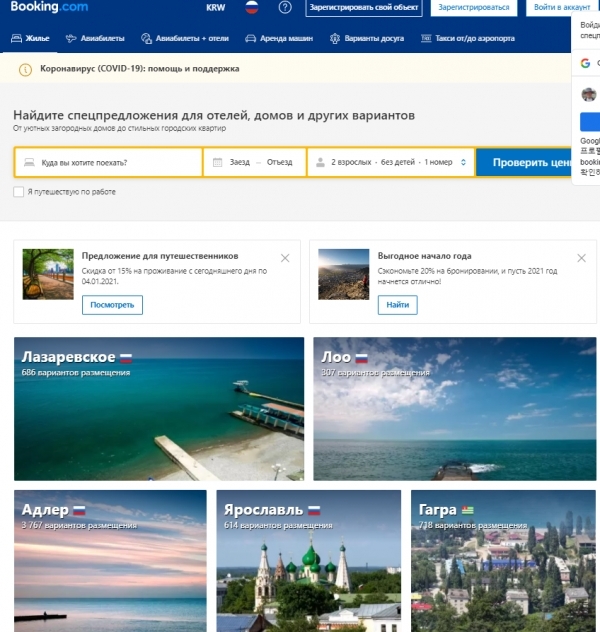Click '718 вариантов размещения' text
Image resolution: width=600 pixels, height=632 pixels.
(473, 526)
